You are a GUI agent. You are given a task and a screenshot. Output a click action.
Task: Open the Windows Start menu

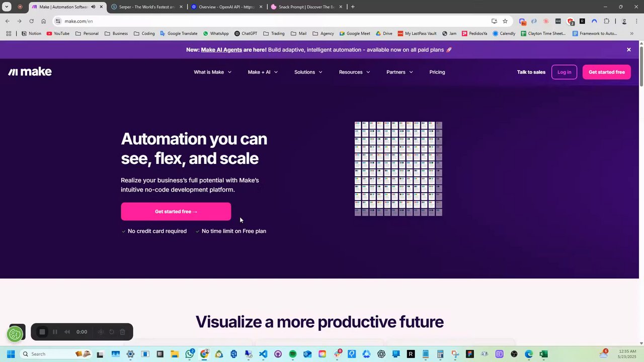tap(11, 354)
